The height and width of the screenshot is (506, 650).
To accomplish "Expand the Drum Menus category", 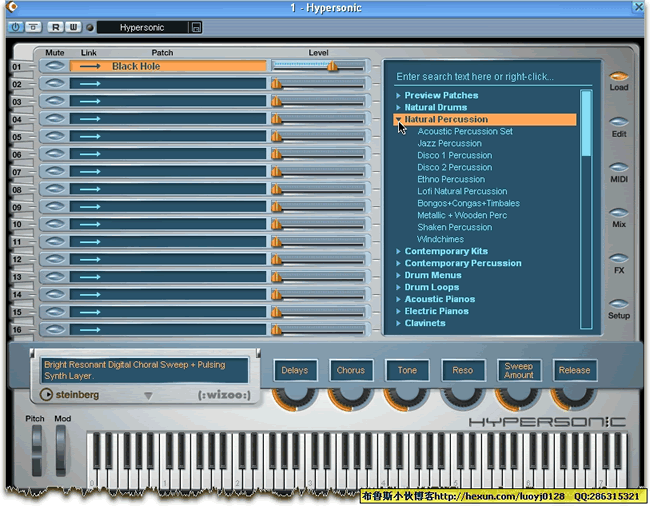I will pos(398,275).
